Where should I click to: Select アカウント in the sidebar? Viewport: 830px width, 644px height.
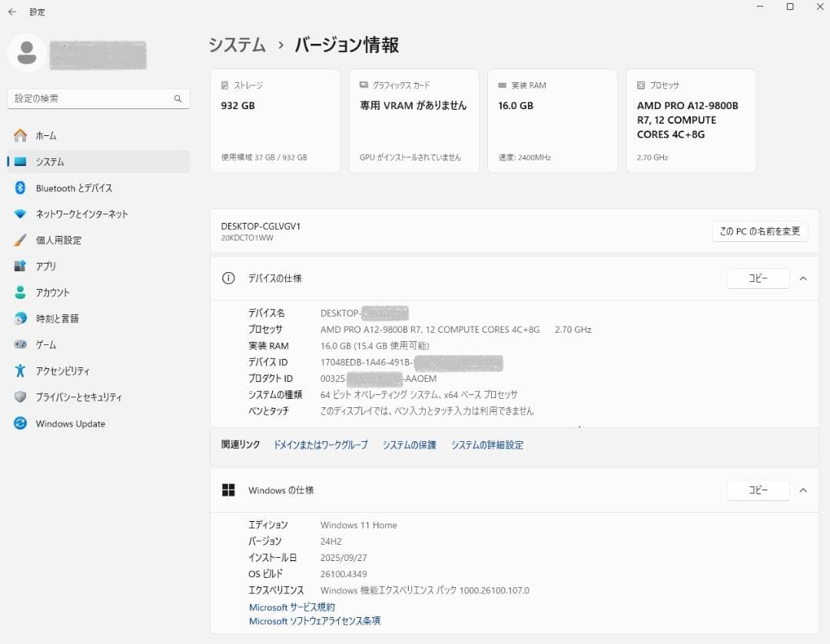click(98, 292)
